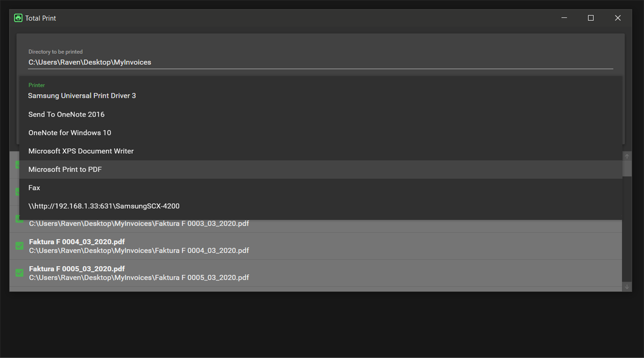Select the Fax printer option

coord(34,188)
